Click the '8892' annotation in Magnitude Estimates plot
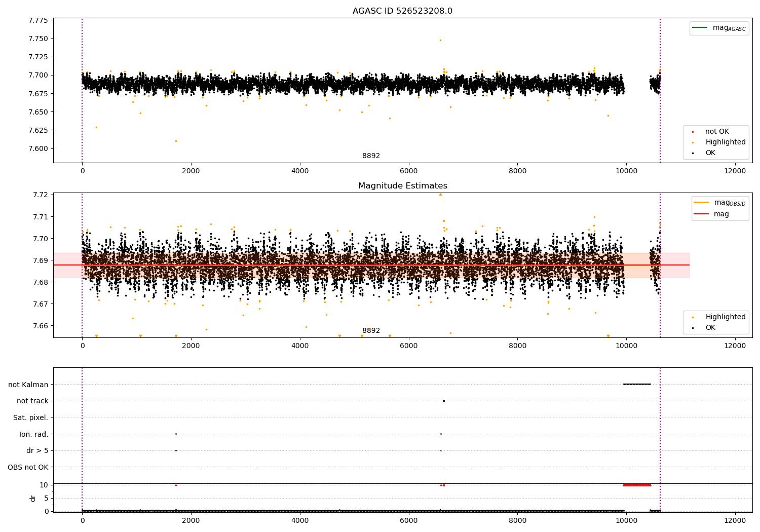760x532 pixels. (371, 331)
